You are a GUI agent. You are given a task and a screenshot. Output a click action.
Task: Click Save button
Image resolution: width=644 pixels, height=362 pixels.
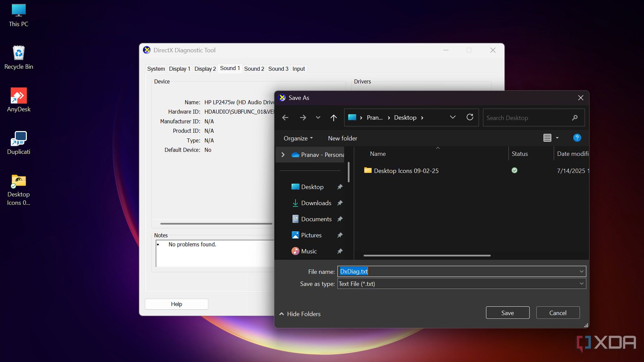click(507, 313)
